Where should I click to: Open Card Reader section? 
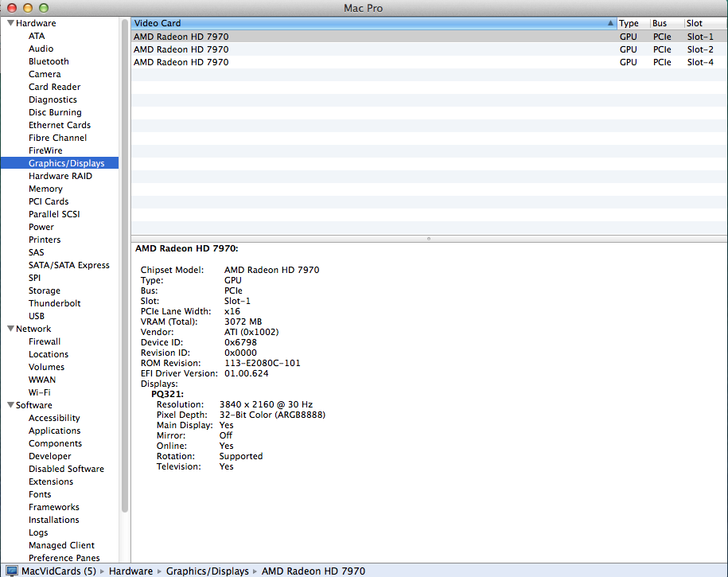tap(54, 87)
